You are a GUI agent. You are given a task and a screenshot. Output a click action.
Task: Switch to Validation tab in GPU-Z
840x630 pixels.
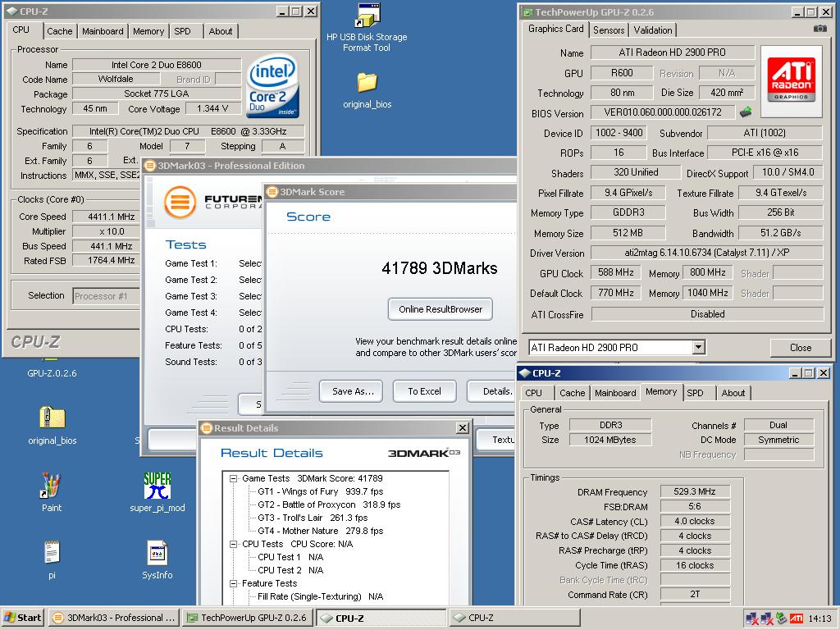652,30
